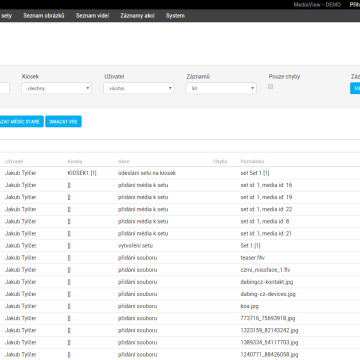The height and width of the screenshot is (360, 360).
Task: Expand the Uživatel dropdown
Action: (x=139, y=88)
